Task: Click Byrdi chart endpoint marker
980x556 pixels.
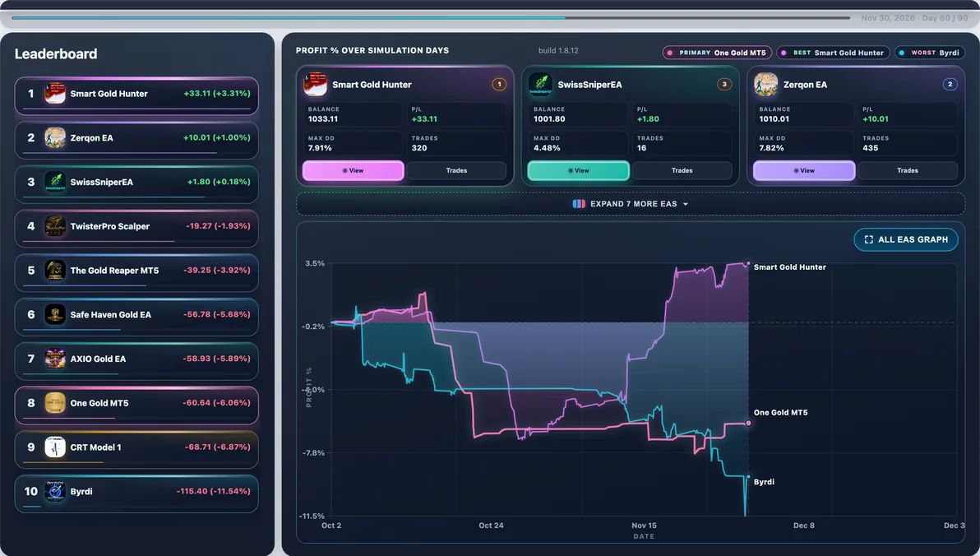Action: click(x=748, y=476)
